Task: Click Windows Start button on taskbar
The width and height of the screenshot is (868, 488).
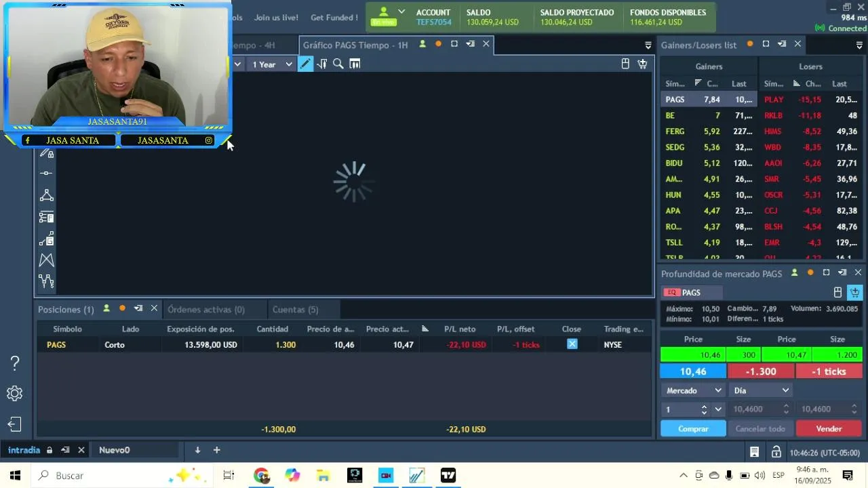Action: tap(15, 476)
